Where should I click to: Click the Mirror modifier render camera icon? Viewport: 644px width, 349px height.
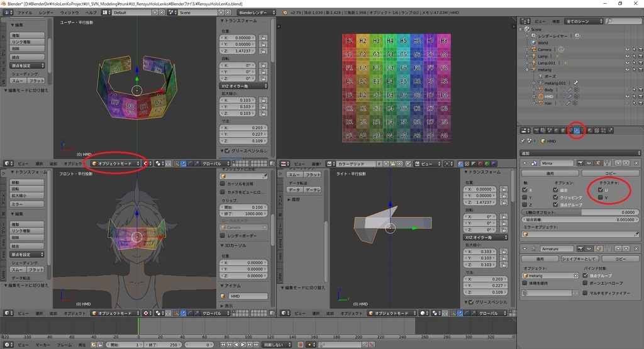click(580, 163)
